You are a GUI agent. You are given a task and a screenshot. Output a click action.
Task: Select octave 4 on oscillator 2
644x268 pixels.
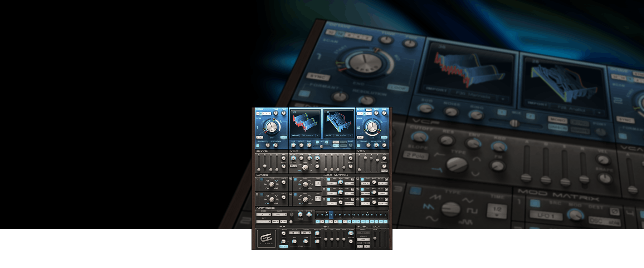(x=367, y=114)
